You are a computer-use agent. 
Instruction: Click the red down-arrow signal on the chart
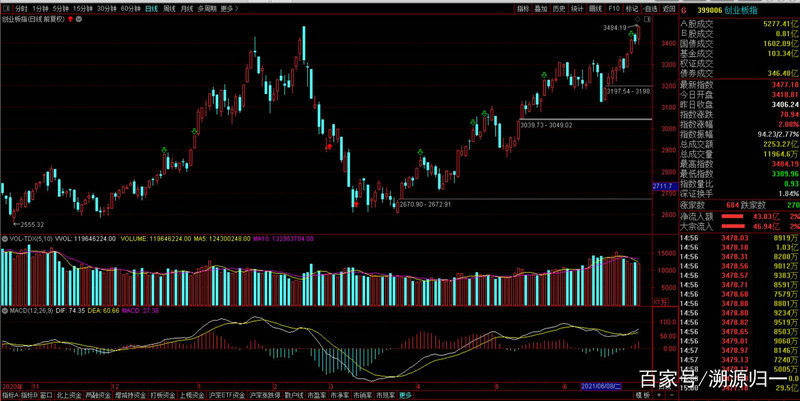[328, 146]
